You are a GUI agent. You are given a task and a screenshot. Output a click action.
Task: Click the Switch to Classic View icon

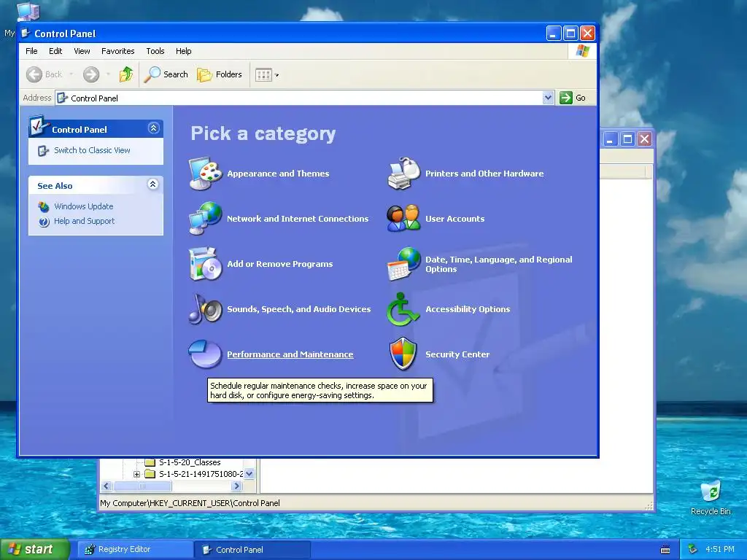43,150
